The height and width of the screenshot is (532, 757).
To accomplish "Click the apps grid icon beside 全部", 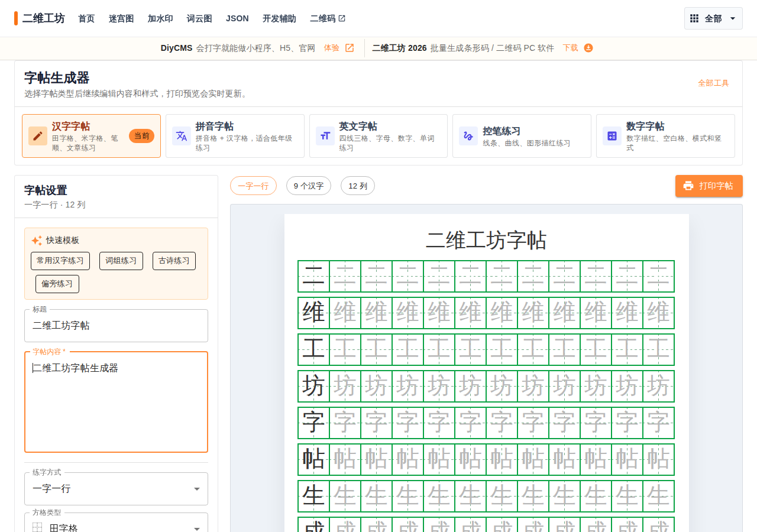I will click(694, 18).
